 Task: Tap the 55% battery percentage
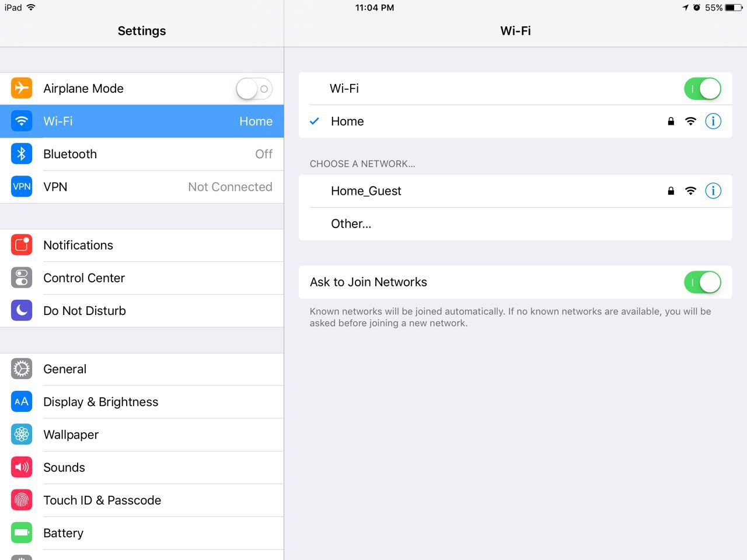click(x=714, y=8)
